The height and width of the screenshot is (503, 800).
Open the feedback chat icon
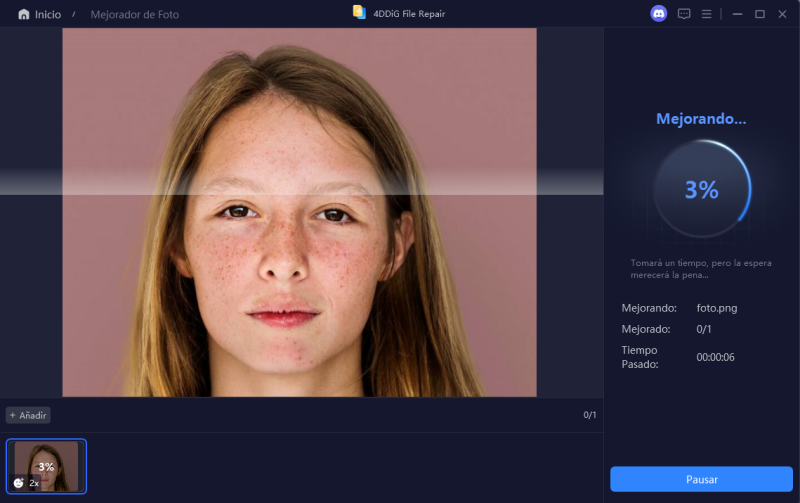tap(684, 14)
